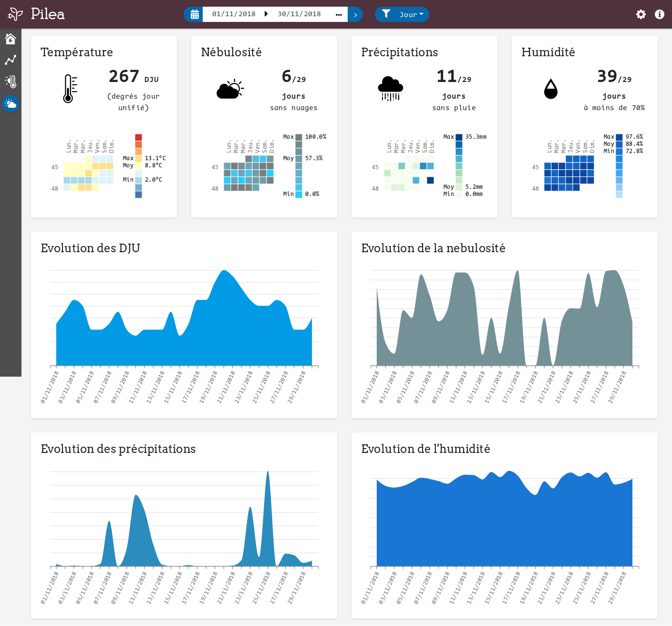This screenshot has height=626, width=672.
Task: Click the red Max temperature legend swatch
Action: tap(138, 137)
